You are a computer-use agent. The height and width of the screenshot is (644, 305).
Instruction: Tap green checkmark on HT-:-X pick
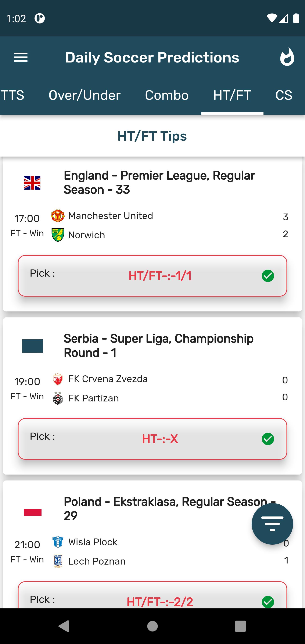(x=268, y=439)
